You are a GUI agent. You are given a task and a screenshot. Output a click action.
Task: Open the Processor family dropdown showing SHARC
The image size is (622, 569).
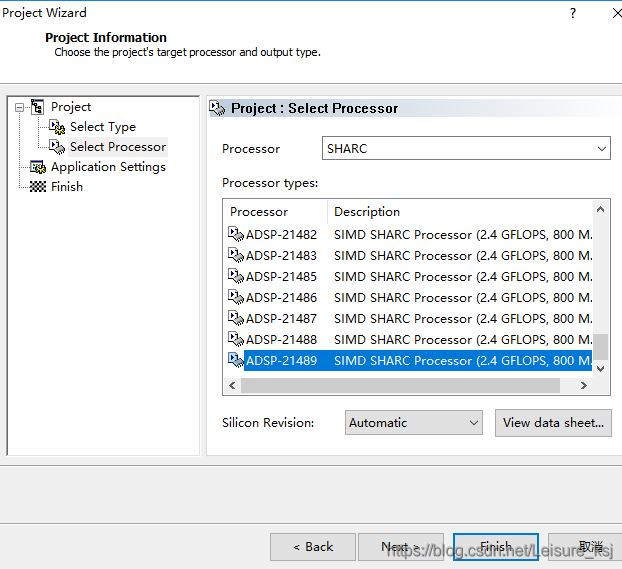pyautogui.click(x=466, y=148)
